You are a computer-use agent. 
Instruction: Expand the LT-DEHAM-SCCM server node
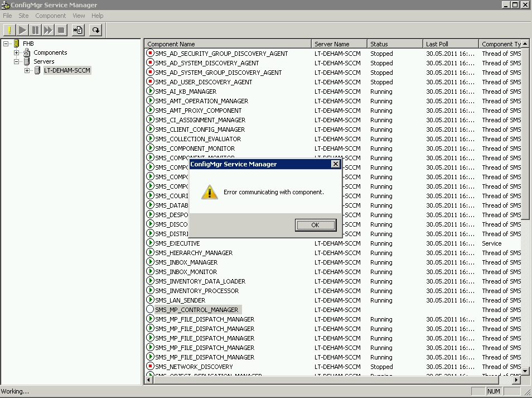coord(27,70)
